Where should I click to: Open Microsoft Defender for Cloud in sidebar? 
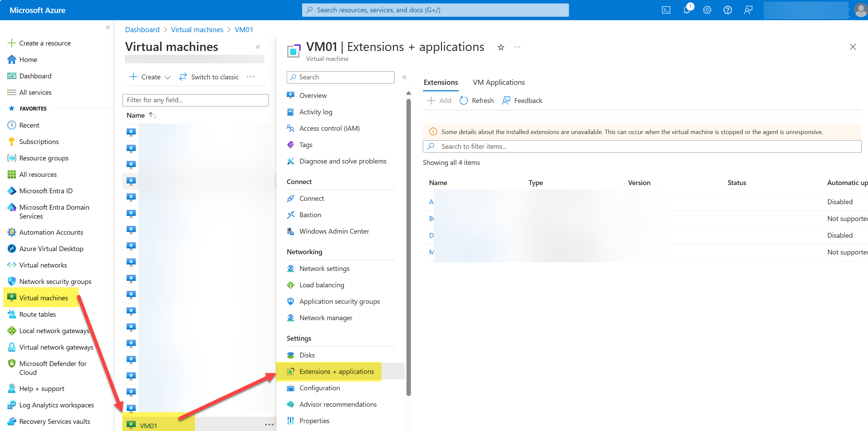[x=53, y=368]
